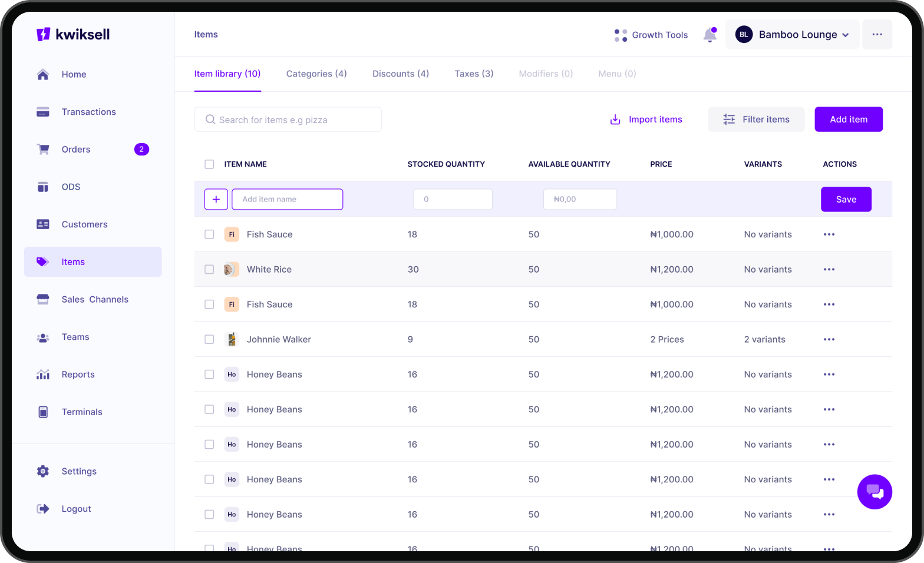The image size is (924, 563).
Task: Open the top-right more options menu
Action: point(877,35)
